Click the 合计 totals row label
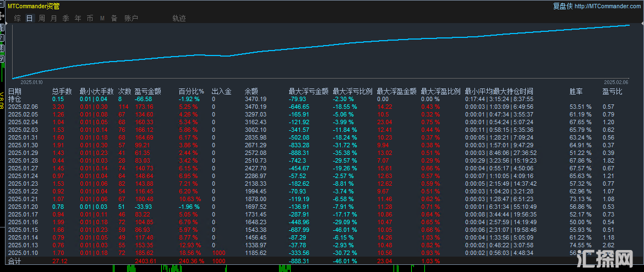Viewport: 644px width, 272px height. pyautogui.click(x=15, y=261)
